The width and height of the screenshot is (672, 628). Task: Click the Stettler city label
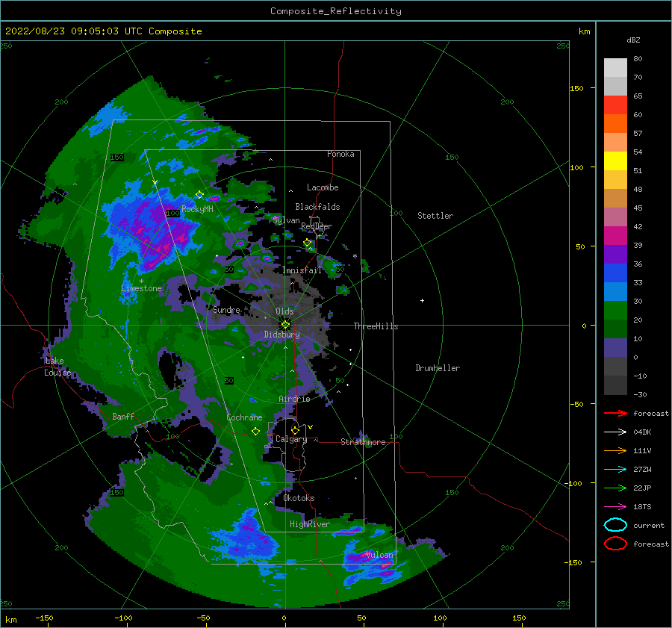(435, 216)
